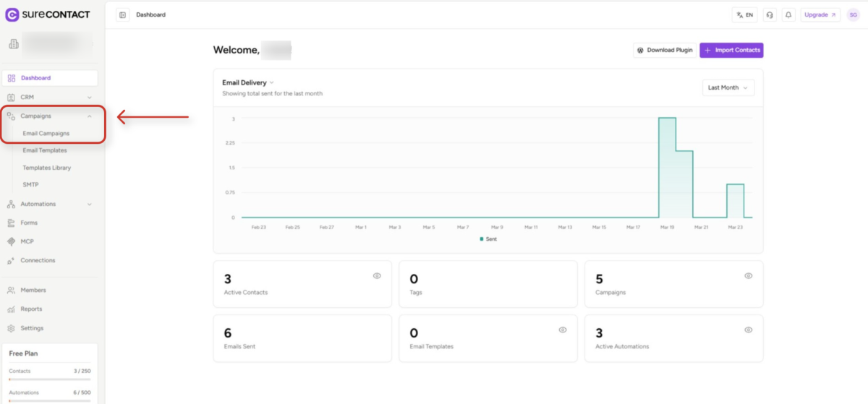The width and height of the screenshot is (868, 404).
Task: Open the Last Month range dropdown
Action: click(x=728, y=87)
